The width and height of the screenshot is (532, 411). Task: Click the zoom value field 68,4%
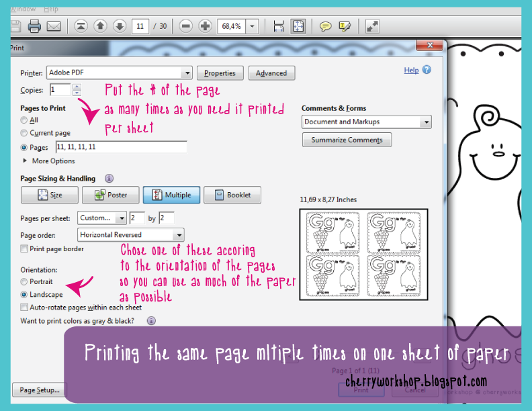pos(232,26)
